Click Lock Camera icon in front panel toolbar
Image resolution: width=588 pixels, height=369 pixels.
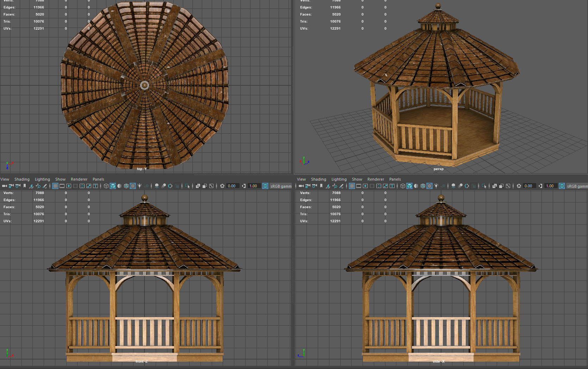pos(11,186)
